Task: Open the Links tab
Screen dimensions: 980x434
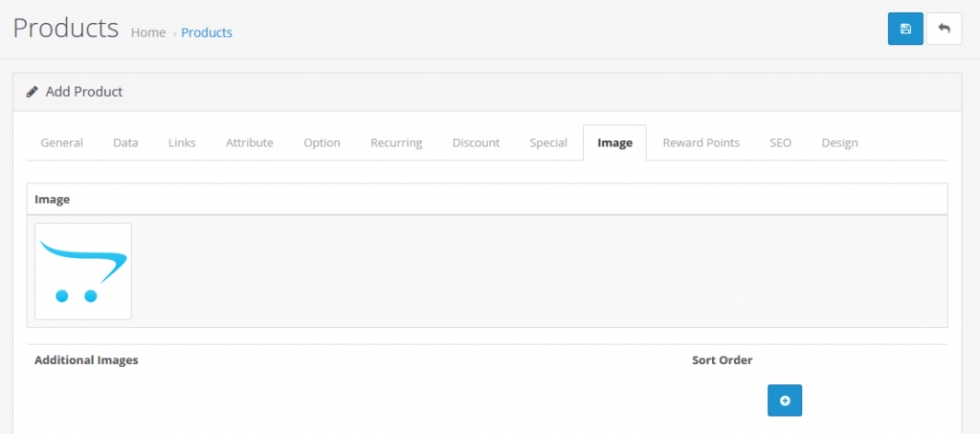Action: point(182,142)
